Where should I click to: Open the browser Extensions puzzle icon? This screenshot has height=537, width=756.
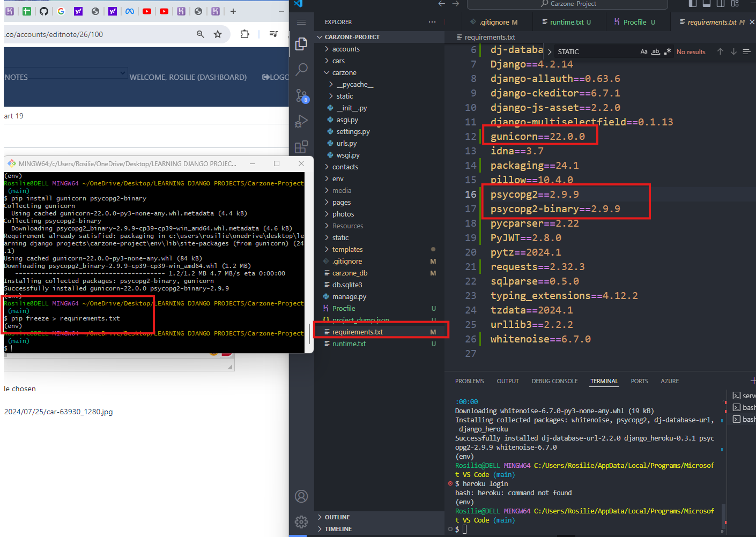coord(245,34)
